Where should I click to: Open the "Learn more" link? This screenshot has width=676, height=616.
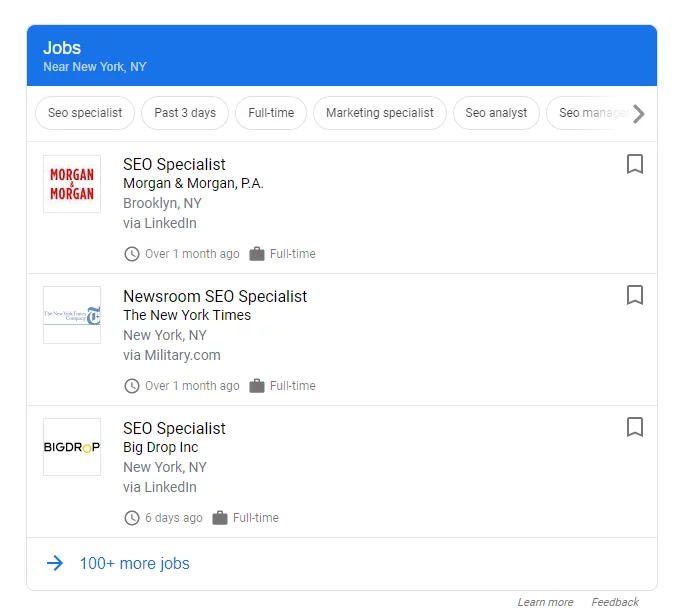[x=545, y=602]
